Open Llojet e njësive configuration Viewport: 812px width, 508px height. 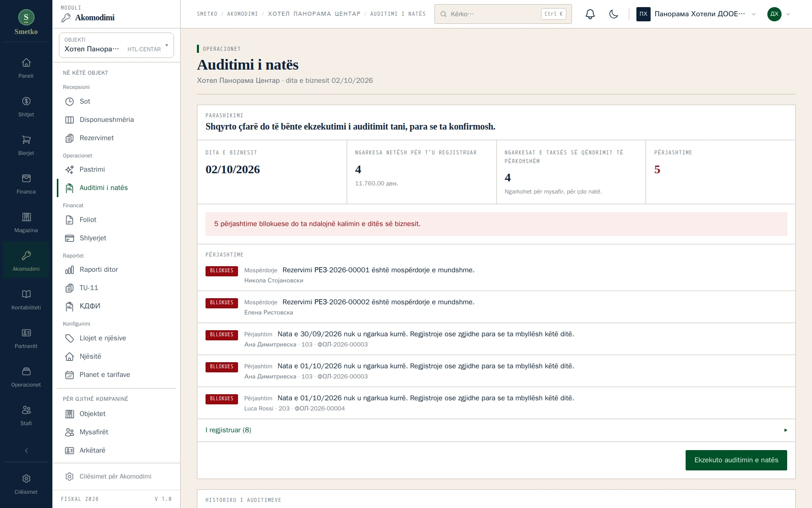116,338
